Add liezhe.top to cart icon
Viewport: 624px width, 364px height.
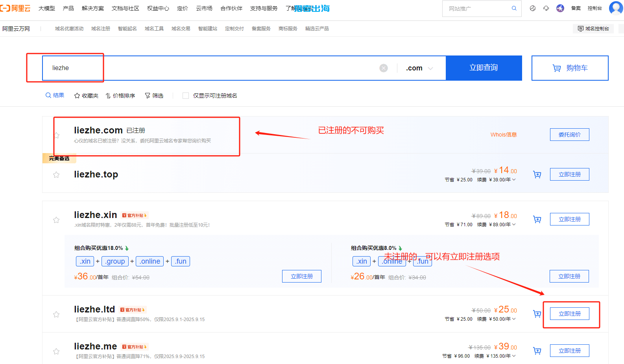(x=537, y=174)
